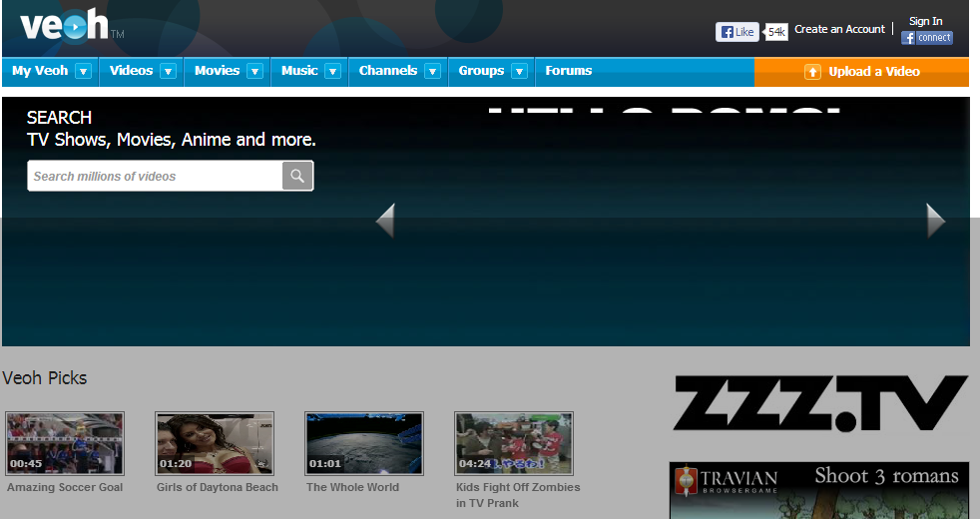The width and height of the screenshot is (980, 519).
Task: Click the upload arrow icon
Action: [x=812, y=72]
